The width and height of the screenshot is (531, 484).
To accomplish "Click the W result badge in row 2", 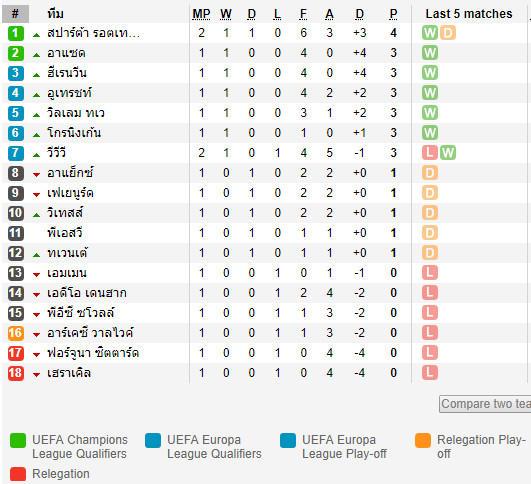I will 430,53.
